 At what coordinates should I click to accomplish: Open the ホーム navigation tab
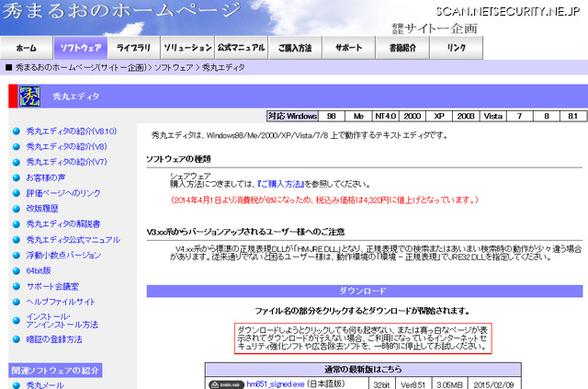pyautogui.click(x=27, y=48)
